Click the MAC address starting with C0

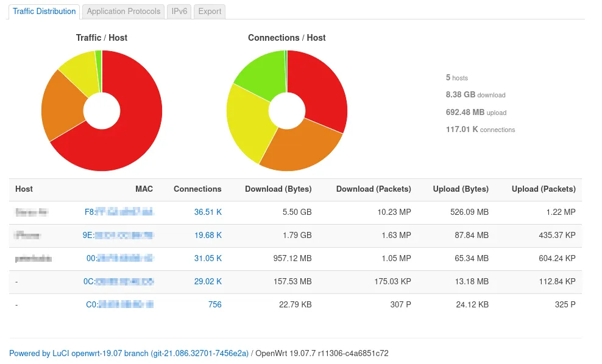click(119, 304)
